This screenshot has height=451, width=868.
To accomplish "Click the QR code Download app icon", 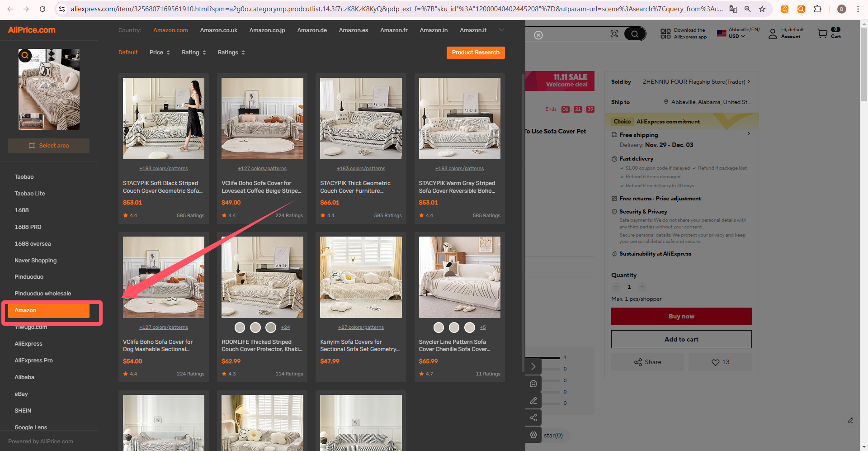I will click(665, 33).
